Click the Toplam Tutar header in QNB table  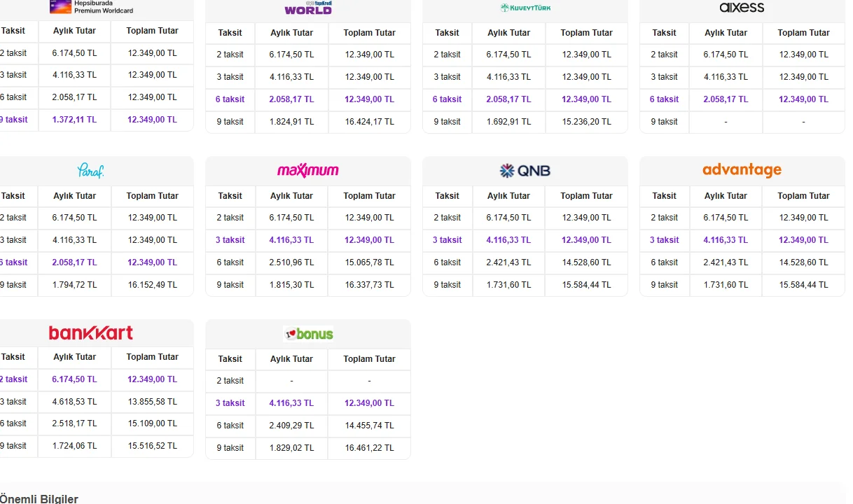586,196
